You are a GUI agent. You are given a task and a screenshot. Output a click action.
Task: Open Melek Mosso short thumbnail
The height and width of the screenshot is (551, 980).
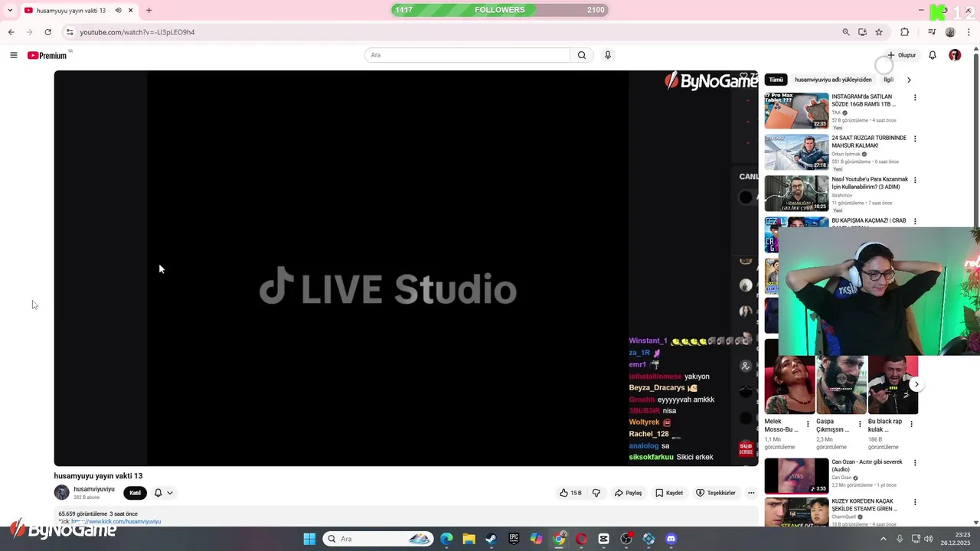click(789, 385)
